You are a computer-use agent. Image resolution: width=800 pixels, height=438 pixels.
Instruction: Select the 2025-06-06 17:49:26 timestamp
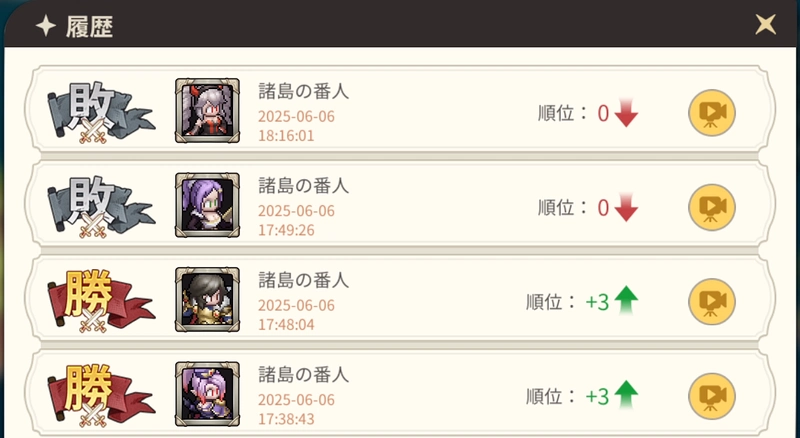(296, 221)
